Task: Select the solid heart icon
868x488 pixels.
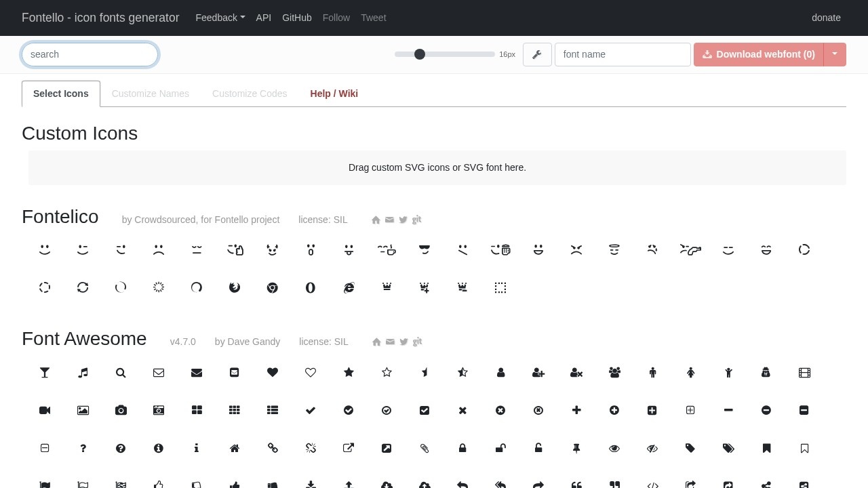Action: click(x=273, y=372)
